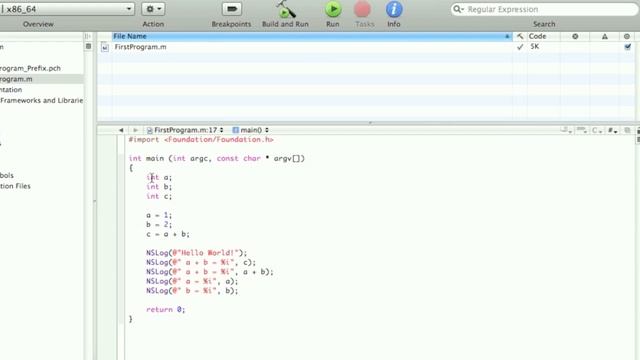Click the 'int c;' declaration line
Viewport: 640px width, 360px height.
[x=159, y=196]
